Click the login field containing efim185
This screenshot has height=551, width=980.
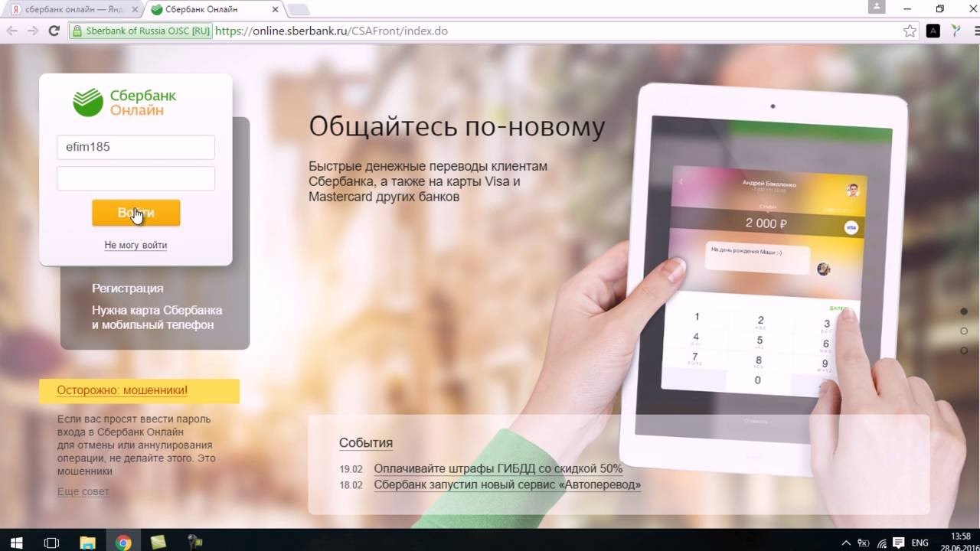136,147
